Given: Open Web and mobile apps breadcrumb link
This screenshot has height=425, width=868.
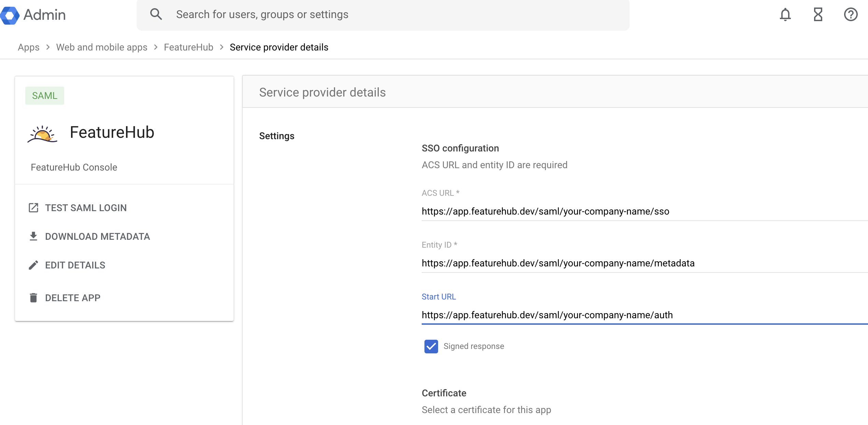Looking at the screenshot, I should (x=102, y=47).
